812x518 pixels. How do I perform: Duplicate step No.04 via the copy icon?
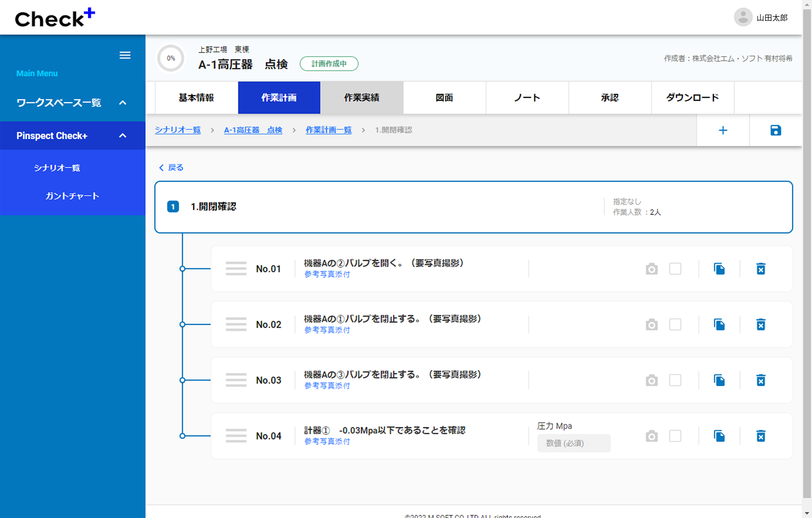[x=719, y=436]
